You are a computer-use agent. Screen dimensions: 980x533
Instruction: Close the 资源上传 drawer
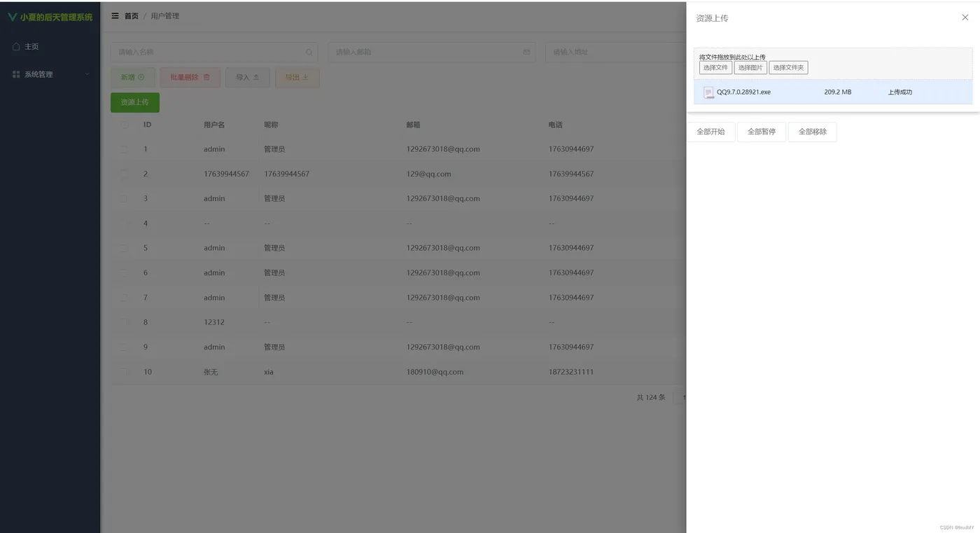[x=965, y=18]
